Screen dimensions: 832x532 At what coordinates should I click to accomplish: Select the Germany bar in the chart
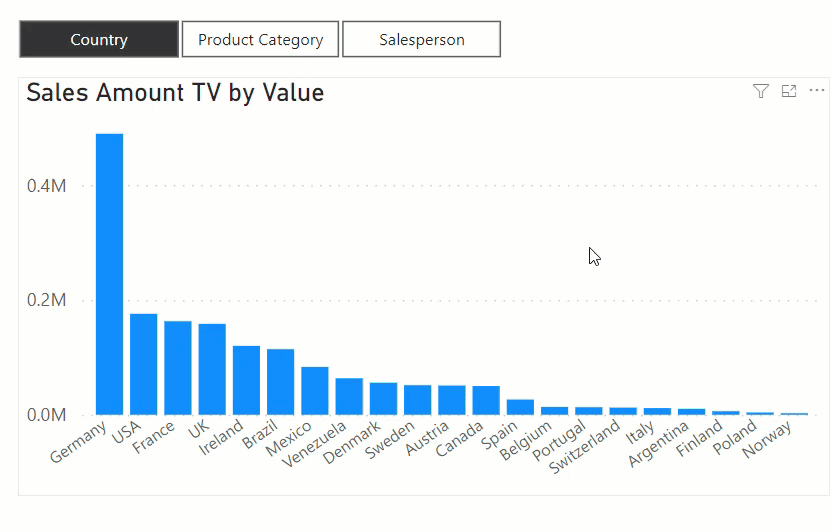tap(109, 274)
